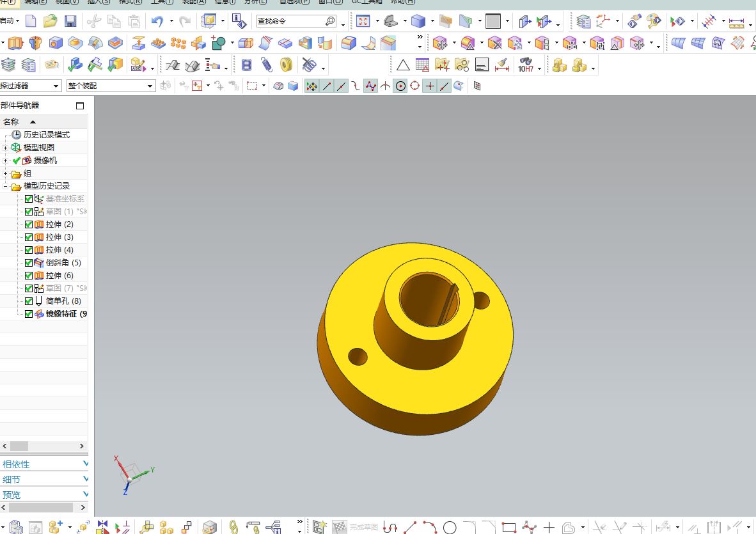Open the 选择过滤器 dropdown
The image size is (756, 534).
(56, 86)
